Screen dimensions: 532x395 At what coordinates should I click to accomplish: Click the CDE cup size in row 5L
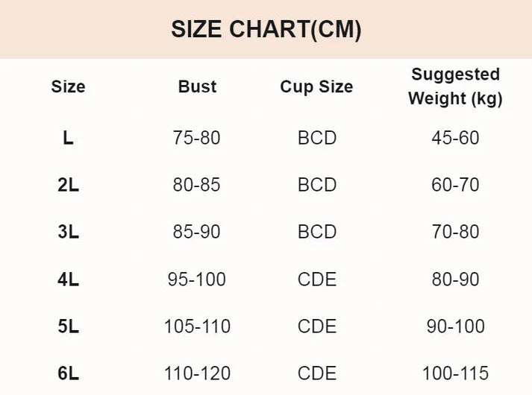click(317, 326)
